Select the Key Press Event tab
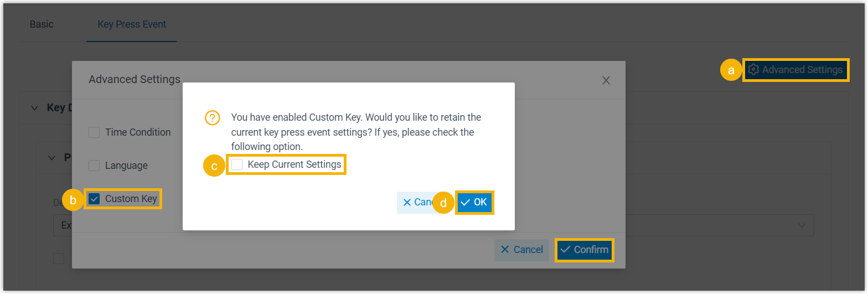Screen dimensions: 868x294 point(132,24)
